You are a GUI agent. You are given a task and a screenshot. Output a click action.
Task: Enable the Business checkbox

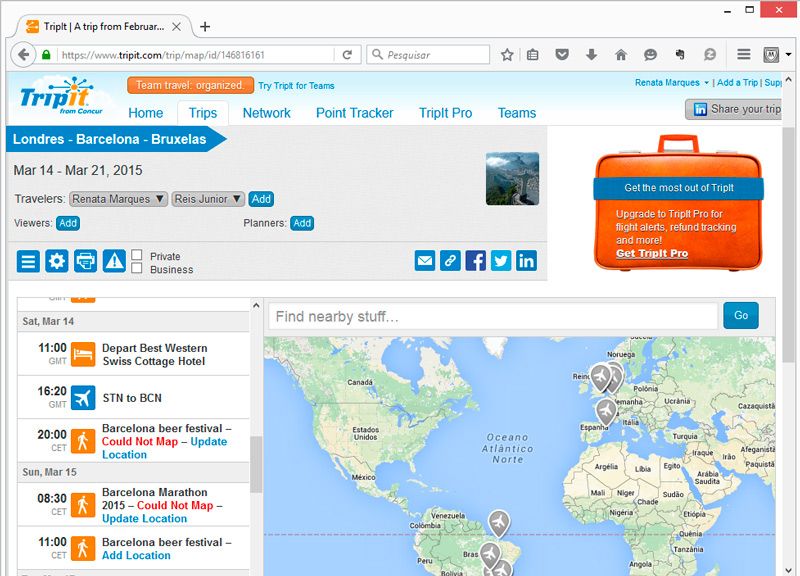click(x=137, y=269)
